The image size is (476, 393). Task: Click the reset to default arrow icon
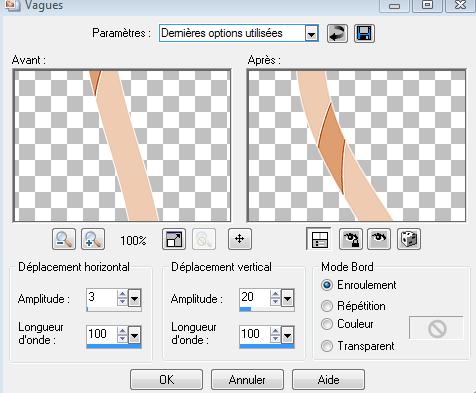(x=337, y=33)
